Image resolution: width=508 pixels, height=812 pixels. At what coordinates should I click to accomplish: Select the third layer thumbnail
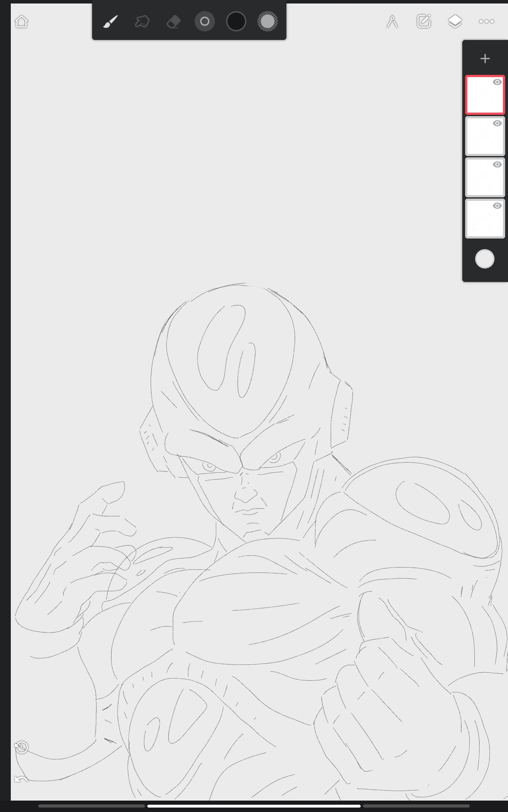tap(485, 177)
